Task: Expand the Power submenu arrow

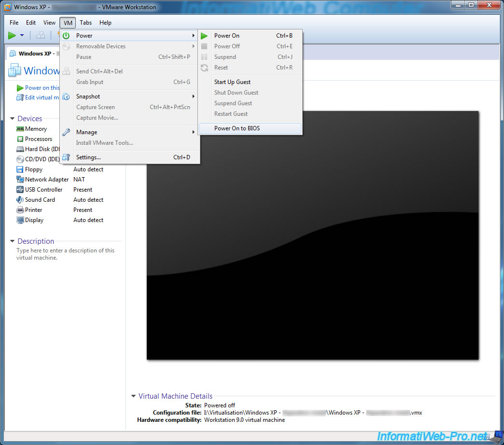Action: click(193, 35)
